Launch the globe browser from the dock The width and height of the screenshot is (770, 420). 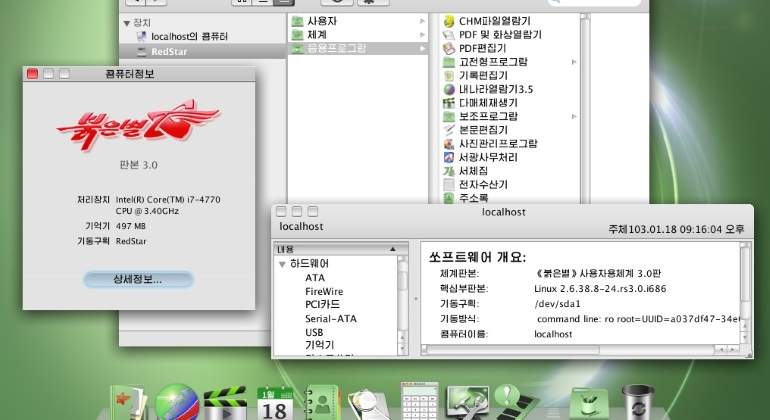pos(177,403)
